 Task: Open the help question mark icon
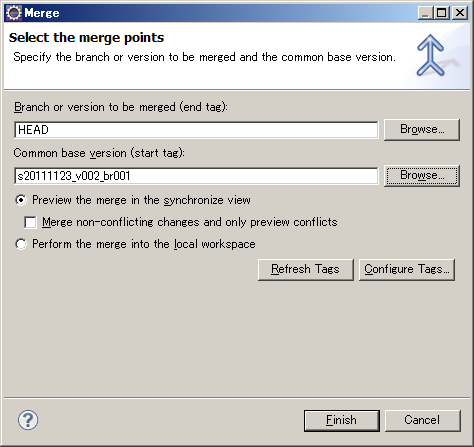(x=28, y=420)
